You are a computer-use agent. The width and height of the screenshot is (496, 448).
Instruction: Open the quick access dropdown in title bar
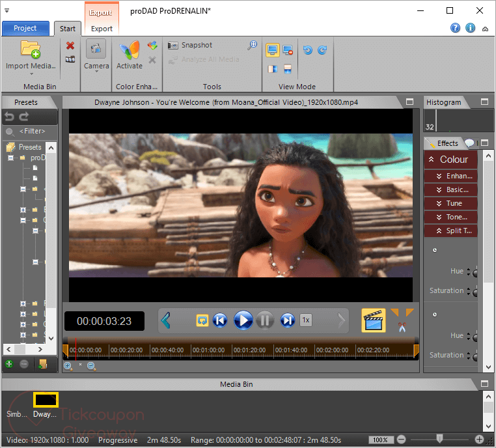pos(7,11)
